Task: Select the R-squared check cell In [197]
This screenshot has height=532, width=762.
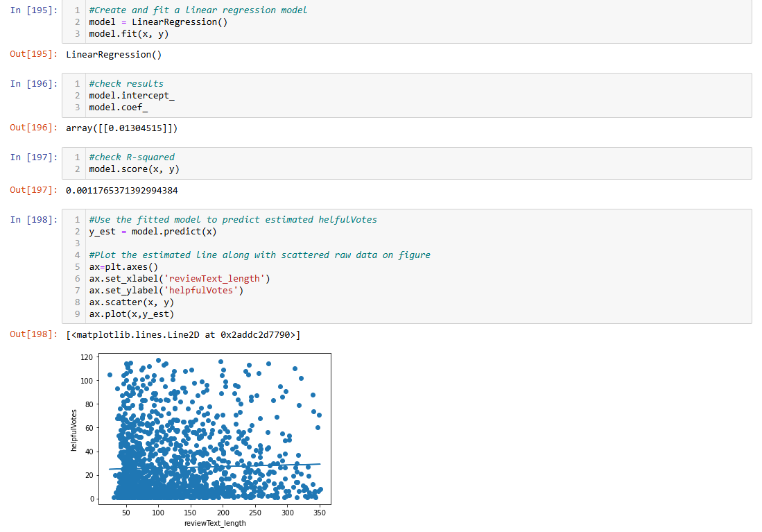Action: pyautogui.click(x=173, y=163)
